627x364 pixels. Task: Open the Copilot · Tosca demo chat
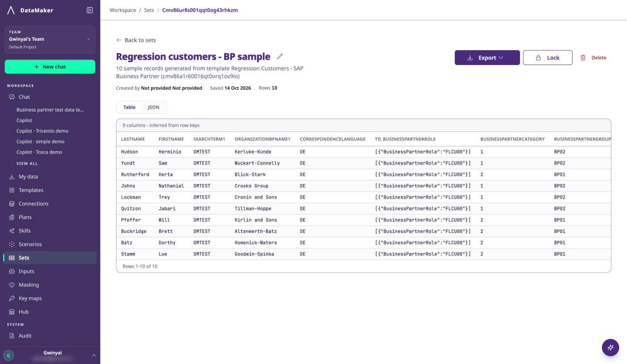click(x=39, y=152)
